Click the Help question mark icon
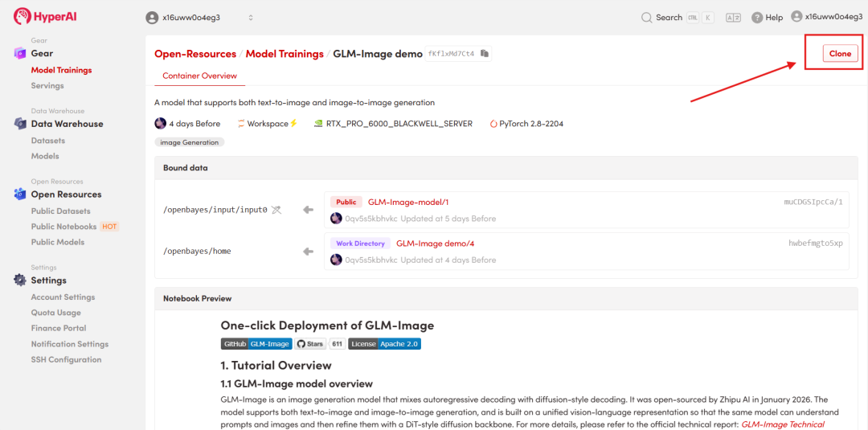868x430 pixels. tap(757, 17)
